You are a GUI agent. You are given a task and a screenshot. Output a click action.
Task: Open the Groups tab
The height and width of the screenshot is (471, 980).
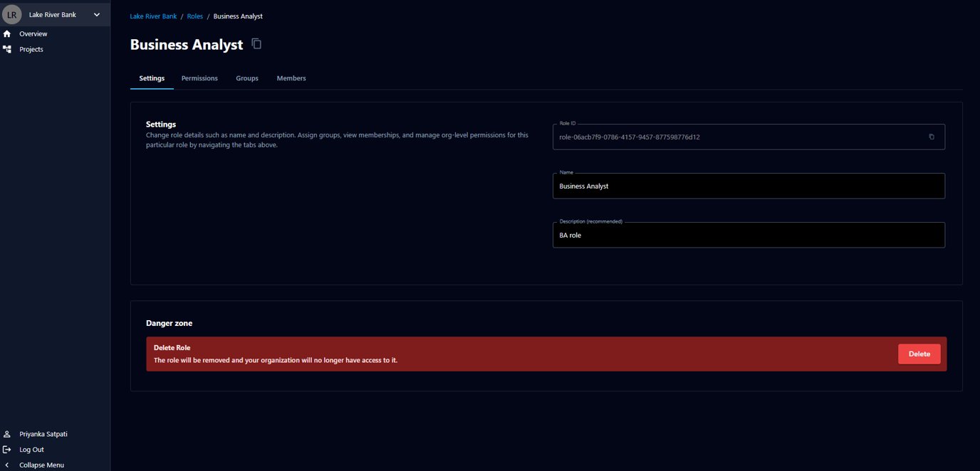click(x=247, y=78)
